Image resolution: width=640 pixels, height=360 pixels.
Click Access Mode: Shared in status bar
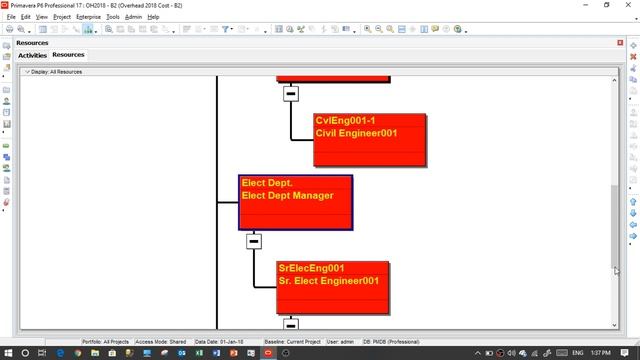point(160,342)
